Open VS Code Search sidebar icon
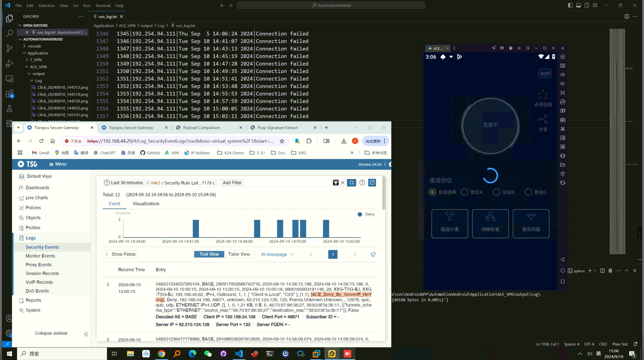The image size is (644, 360). tap(9, 33)
